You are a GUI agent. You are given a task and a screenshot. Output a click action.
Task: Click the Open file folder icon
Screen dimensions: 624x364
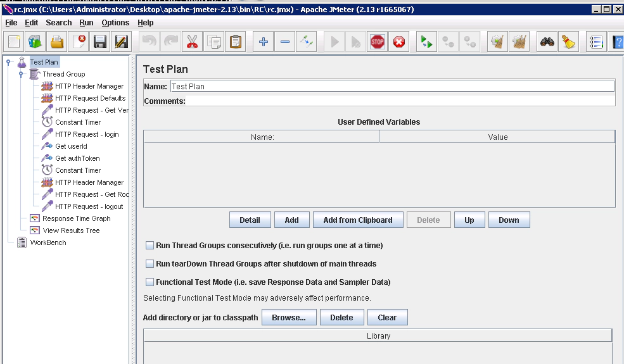point(57,41)
